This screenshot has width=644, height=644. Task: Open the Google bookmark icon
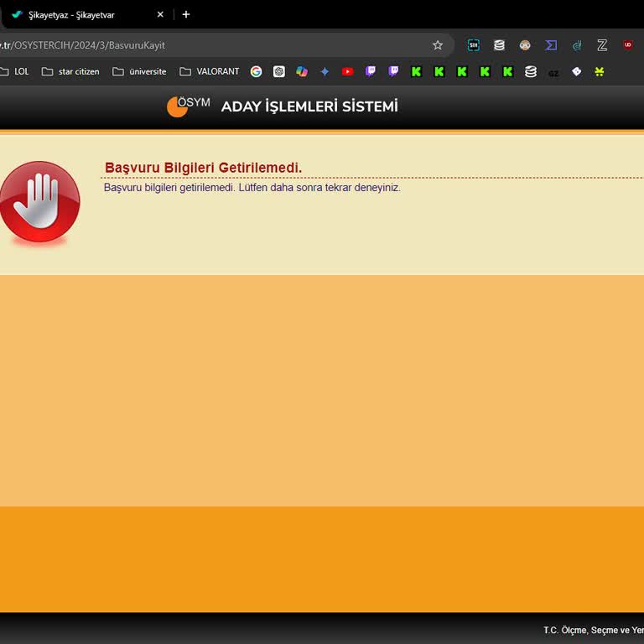point(257,72)
